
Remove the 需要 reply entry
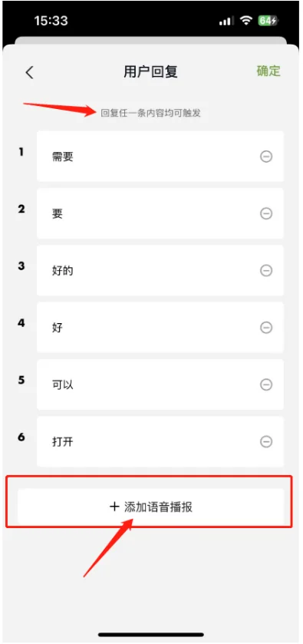coord(266,157)
